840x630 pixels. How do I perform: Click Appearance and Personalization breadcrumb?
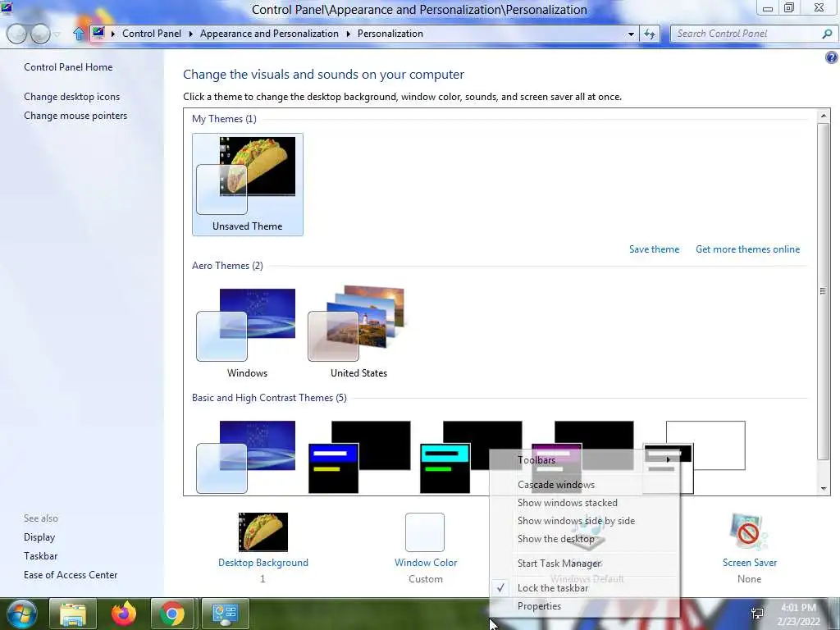pyautogui.click(x=269, y=33)
